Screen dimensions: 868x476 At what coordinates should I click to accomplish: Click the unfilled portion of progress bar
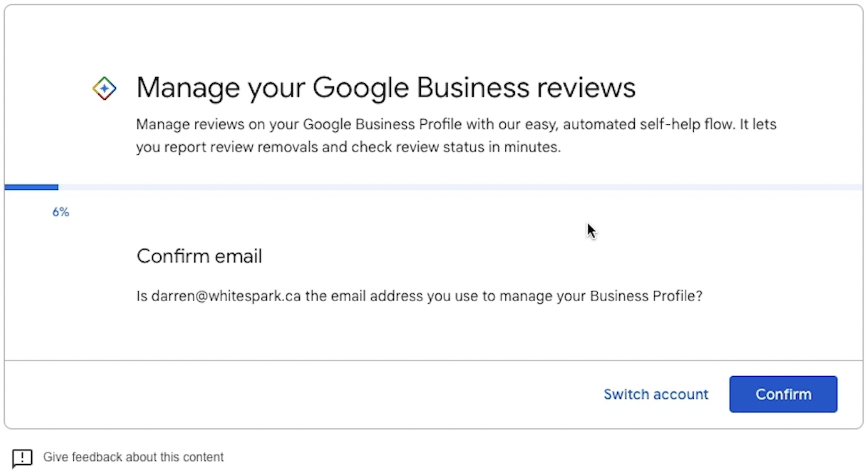click(x=459, y=187)
